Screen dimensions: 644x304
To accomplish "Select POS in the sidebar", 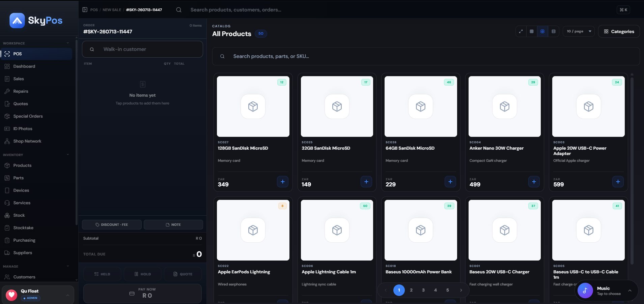I will [x=36, y=54].
